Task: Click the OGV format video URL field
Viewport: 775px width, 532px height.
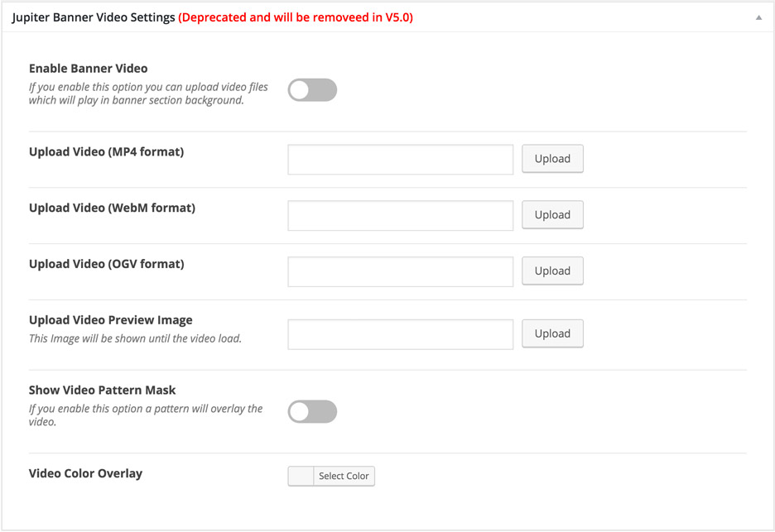Action: tap(401, 271)
